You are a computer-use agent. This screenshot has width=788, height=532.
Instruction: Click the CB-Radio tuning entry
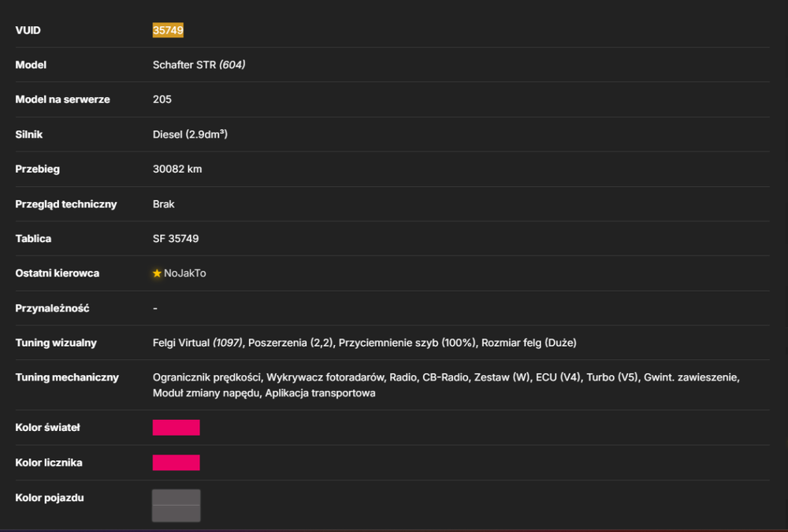point(445,378)
